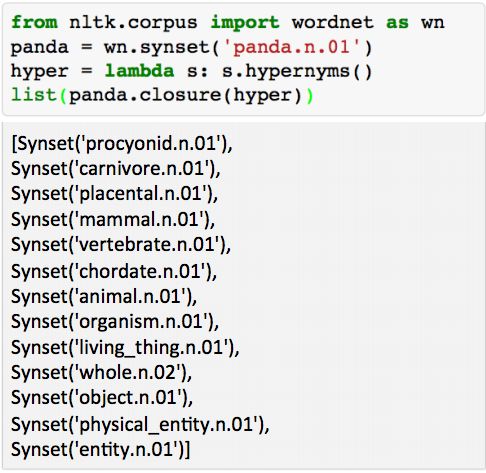Click the Synset('entity.n.01') final output line
The width and height of the screenshot is (486, 473).
point(100,450)
